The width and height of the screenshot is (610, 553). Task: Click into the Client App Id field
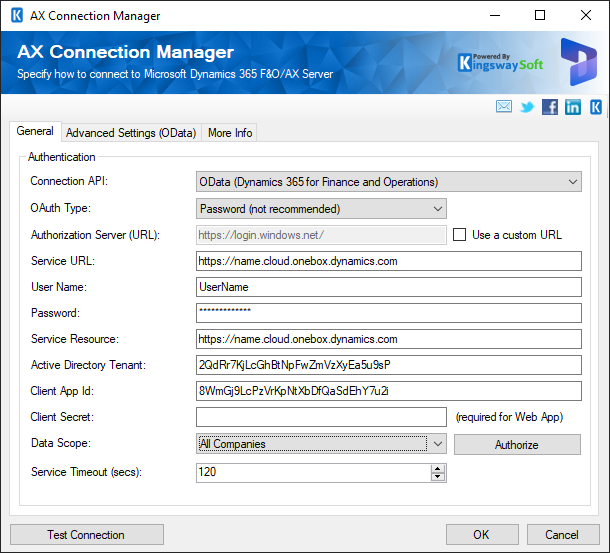tap(389, 391)
